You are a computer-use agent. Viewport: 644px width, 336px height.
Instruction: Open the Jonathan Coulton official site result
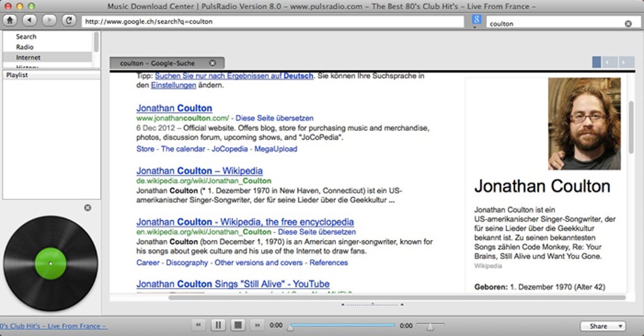pos(174,108)
